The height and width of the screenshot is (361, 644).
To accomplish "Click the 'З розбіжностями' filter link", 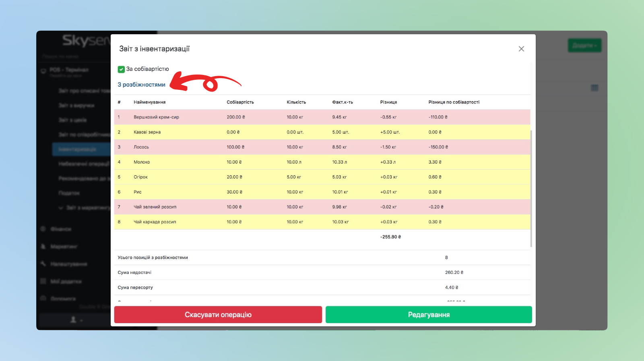I will [x=141, y=85].
